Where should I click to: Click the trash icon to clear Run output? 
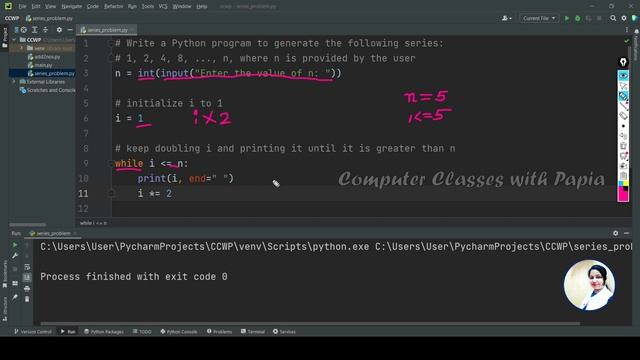(27, 300)
